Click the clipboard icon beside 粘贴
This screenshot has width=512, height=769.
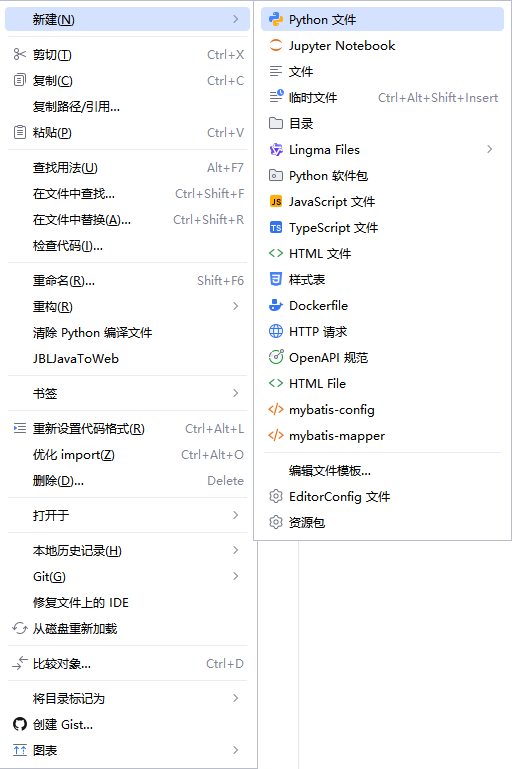pos(20,132)
